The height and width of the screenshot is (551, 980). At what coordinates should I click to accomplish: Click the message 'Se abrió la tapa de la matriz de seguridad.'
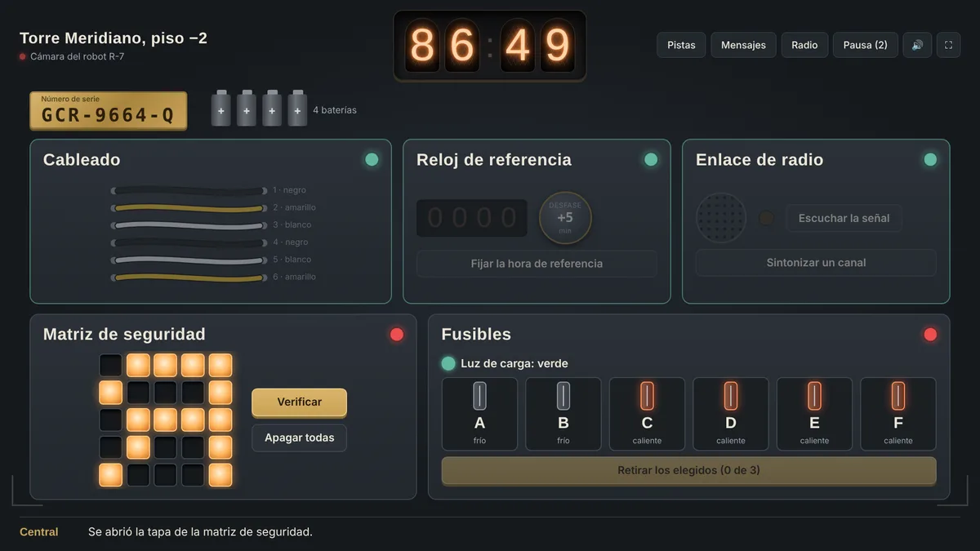tap(200, 532)
